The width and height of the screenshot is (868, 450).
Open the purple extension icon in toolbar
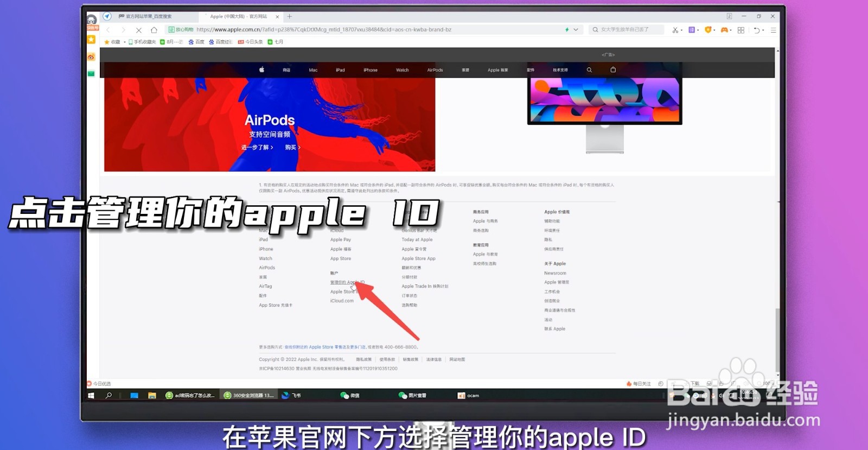(x=692, y=30)
